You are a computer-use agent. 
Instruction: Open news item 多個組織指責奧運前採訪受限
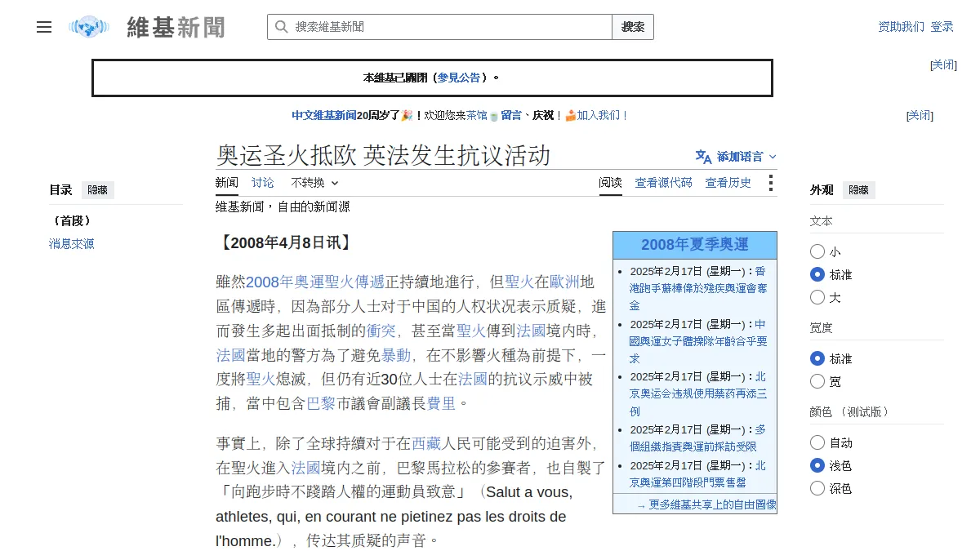click(698, 438)
